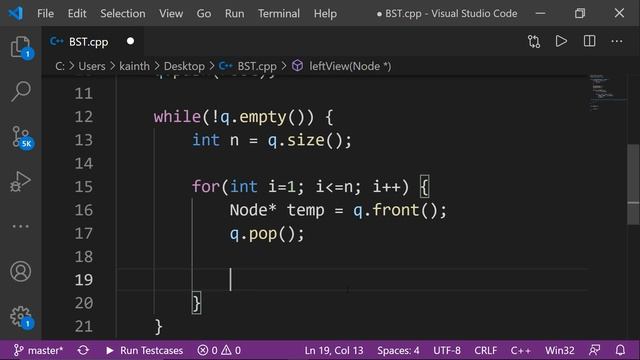The height and width of the screenshot is (360, 640).
Task: Click the Desktop breadcrumb segment
Action: [184, 66]
